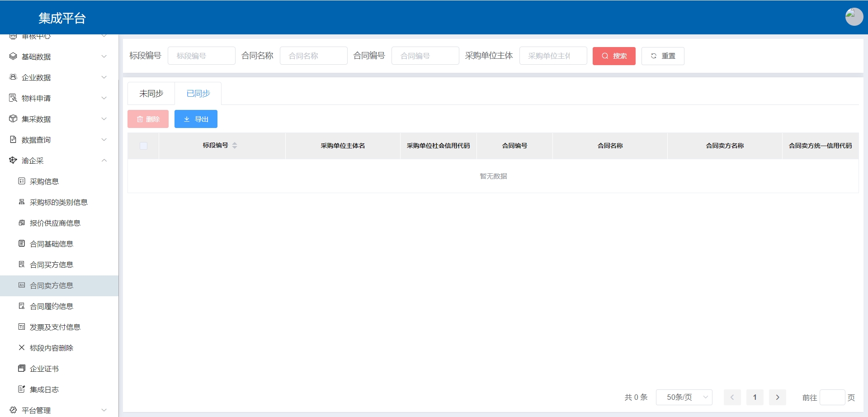Click the 标段内容删除 X icon
Image resolution: width=868 pixels, height=417 pixels.
(22, 348)
